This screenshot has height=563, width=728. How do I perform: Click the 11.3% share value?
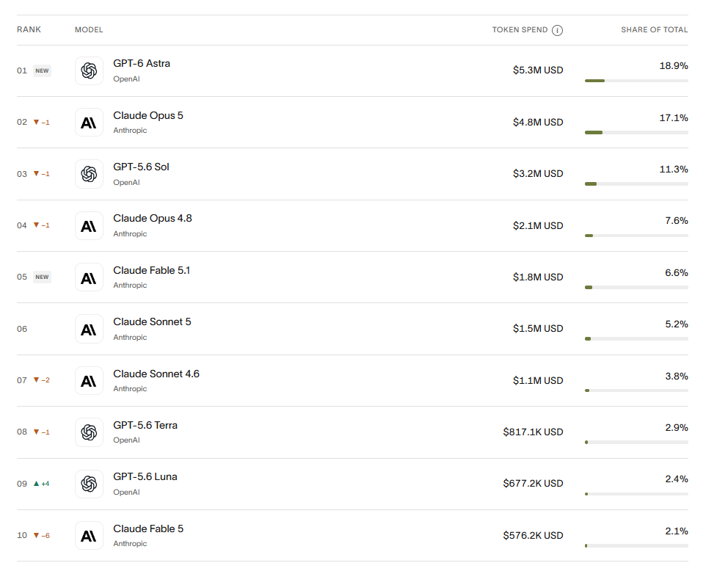[x=674, y=169]
